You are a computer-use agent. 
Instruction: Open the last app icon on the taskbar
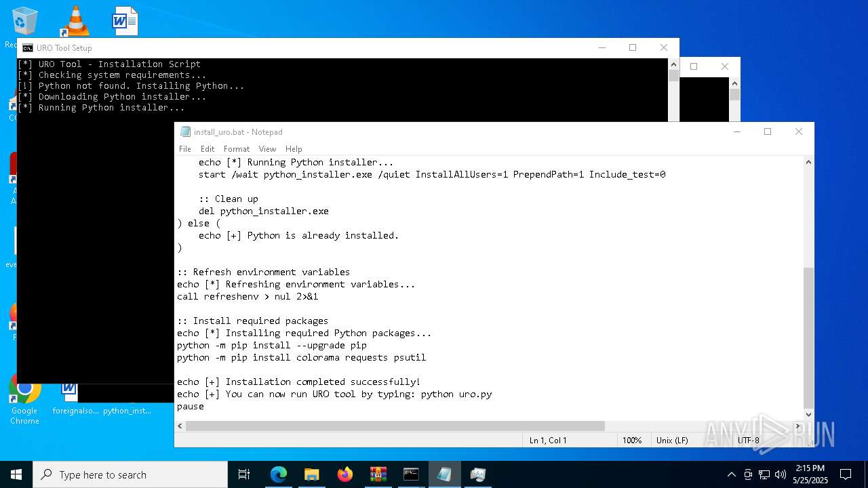[x=477, y=474]
